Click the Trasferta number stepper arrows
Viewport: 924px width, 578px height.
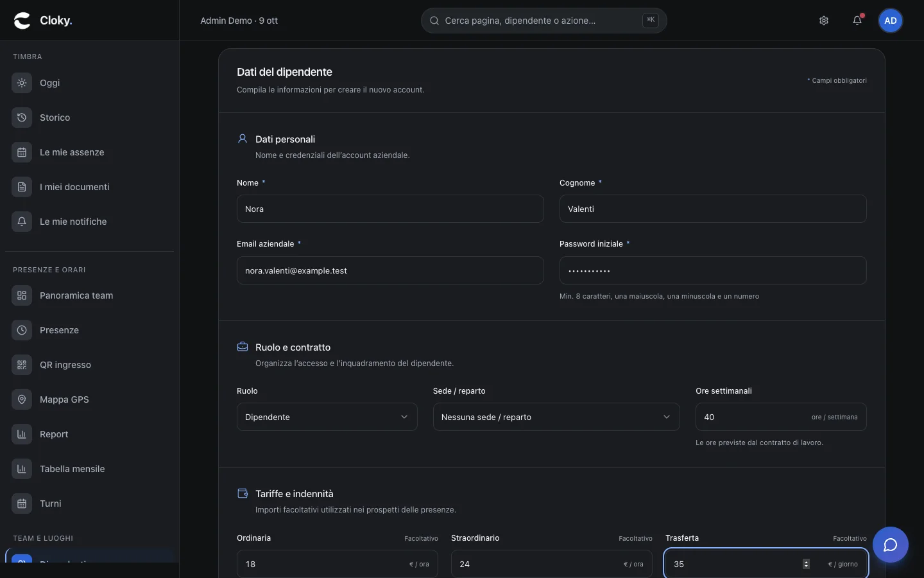click(x=806, y=564)
